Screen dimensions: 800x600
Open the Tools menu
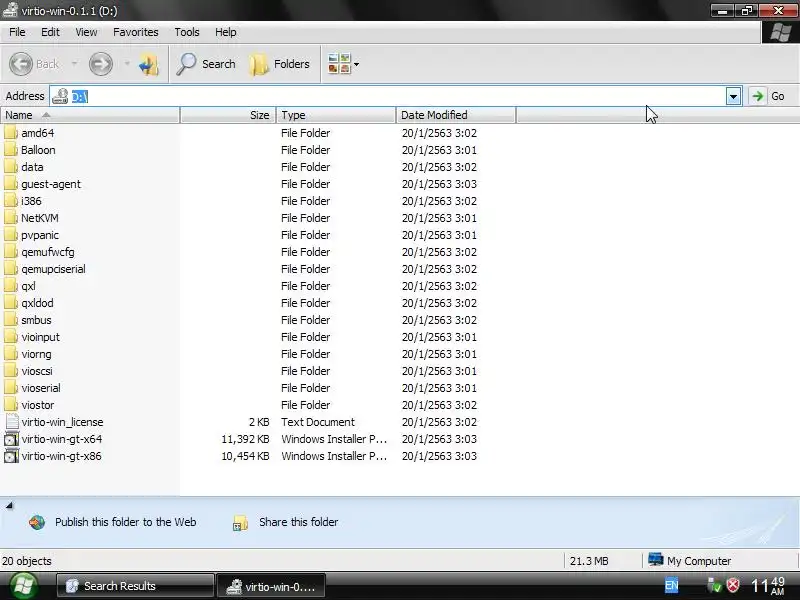187,32
